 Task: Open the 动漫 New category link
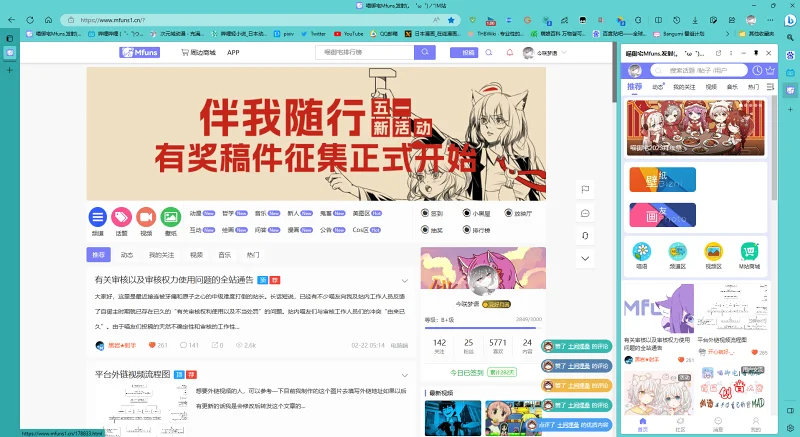(202, 213)
